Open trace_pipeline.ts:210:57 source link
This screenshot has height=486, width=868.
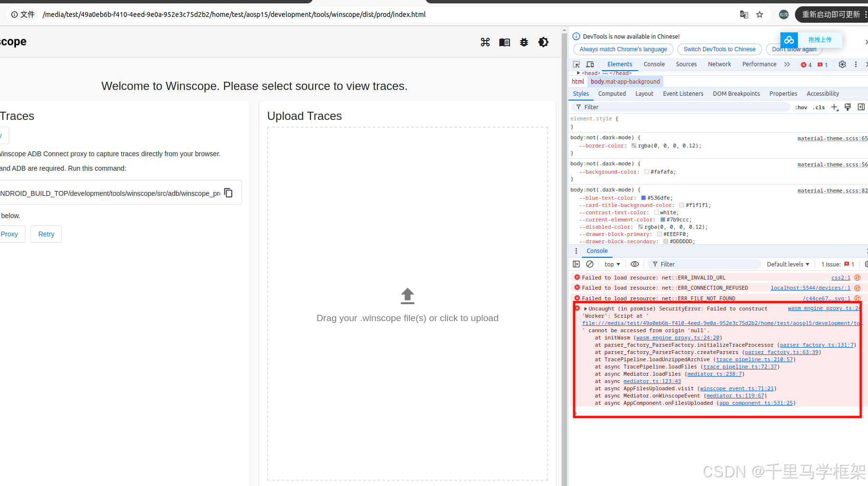(754, 360)
